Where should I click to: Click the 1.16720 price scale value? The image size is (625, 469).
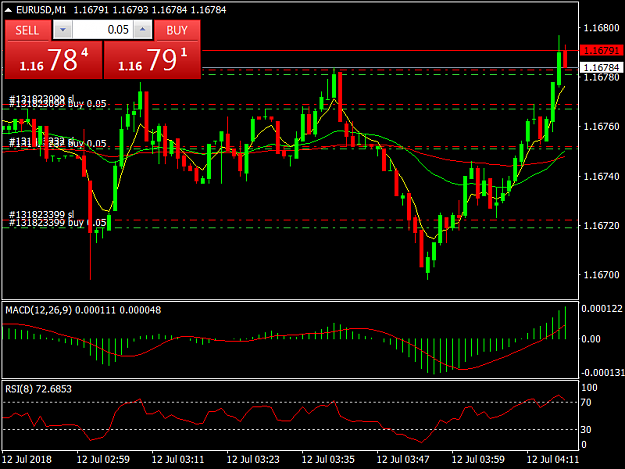(601, 226)
